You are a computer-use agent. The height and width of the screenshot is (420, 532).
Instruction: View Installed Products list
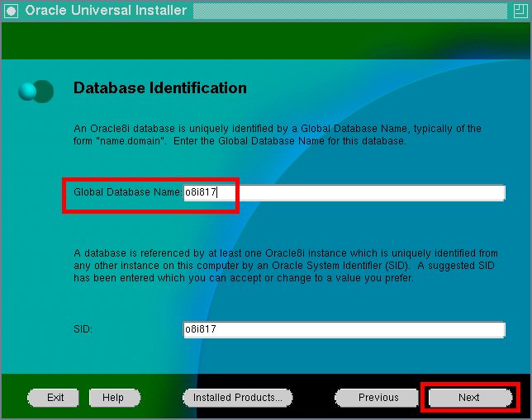click(x=238, y=398)
